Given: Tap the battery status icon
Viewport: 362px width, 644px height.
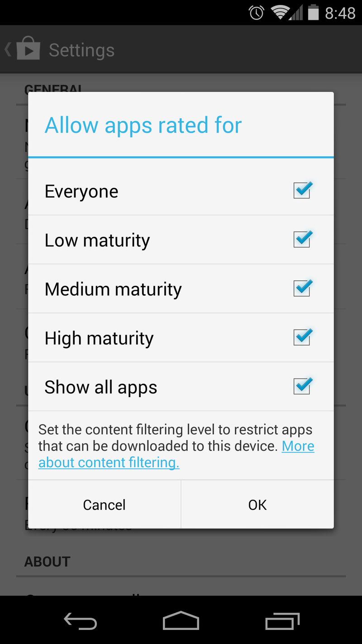Looking at the screenshot, I should (313, 13).
